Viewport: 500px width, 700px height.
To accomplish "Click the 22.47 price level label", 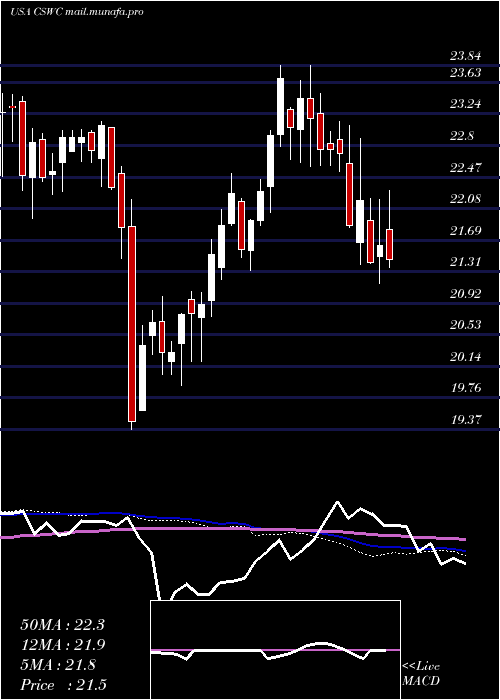I will point(466,168).
